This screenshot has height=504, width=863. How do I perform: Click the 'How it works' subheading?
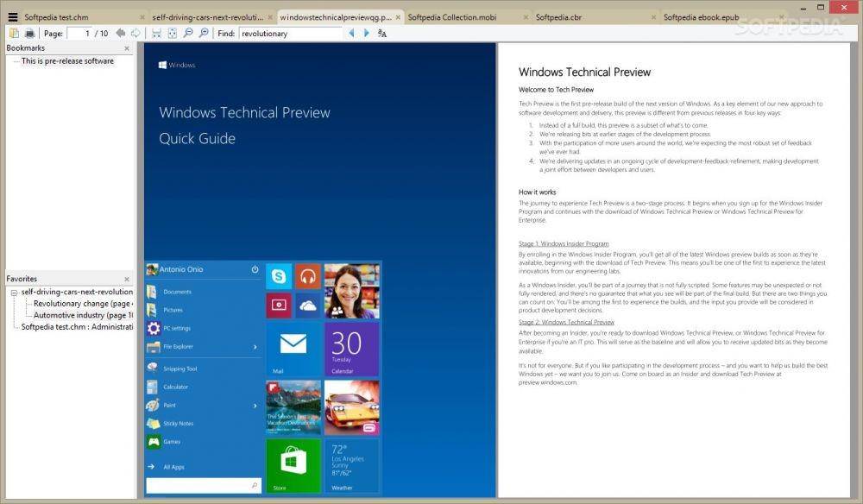point(537,192)
